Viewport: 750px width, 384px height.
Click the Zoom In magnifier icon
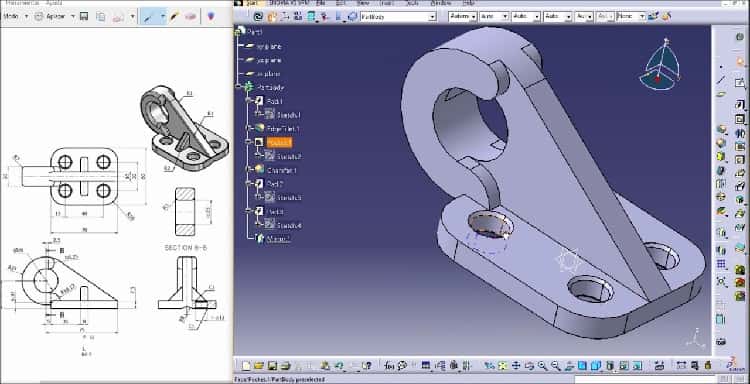click(x=542, y=366)
